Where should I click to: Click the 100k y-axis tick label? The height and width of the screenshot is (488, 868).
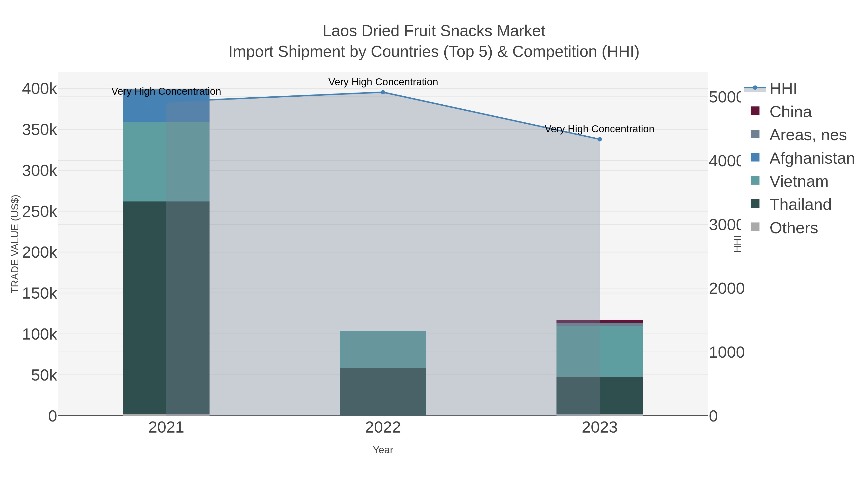(40, 334)
